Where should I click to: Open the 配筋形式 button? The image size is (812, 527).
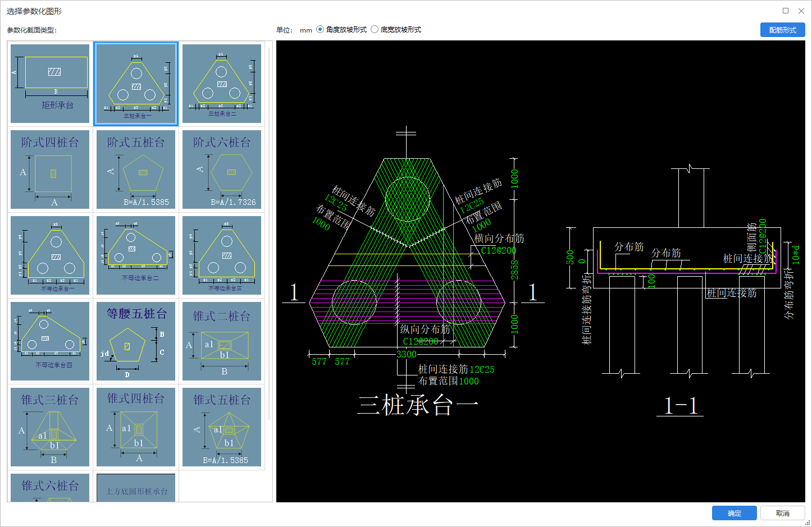[x=782, y=30]
